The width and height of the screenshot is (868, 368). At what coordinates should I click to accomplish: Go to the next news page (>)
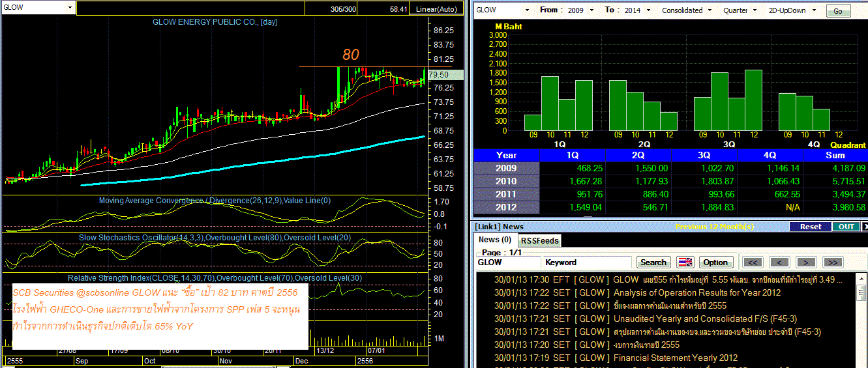pyautogui.click(x=806, y=262)
